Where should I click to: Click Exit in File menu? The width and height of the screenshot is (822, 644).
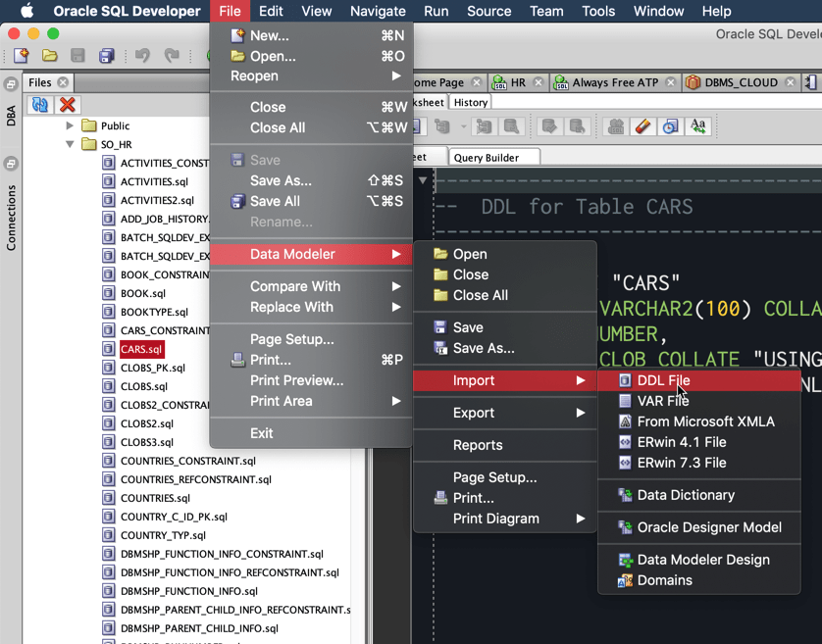[x=311, y=433]
